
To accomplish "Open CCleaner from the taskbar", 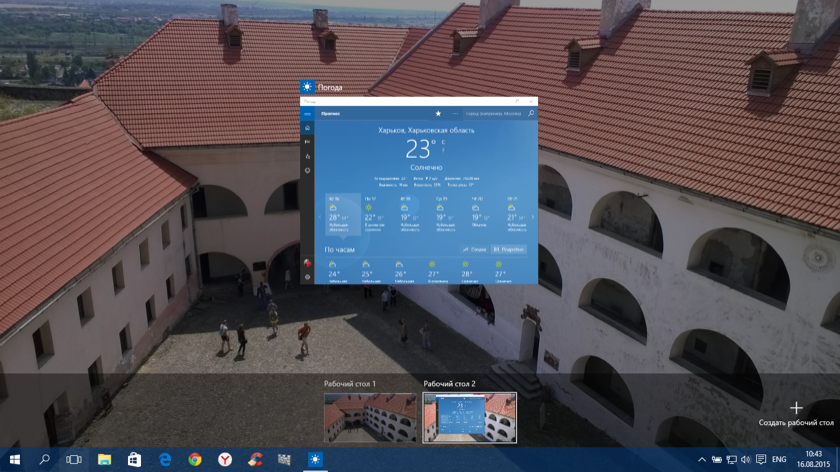I will (x=255, y=459).
